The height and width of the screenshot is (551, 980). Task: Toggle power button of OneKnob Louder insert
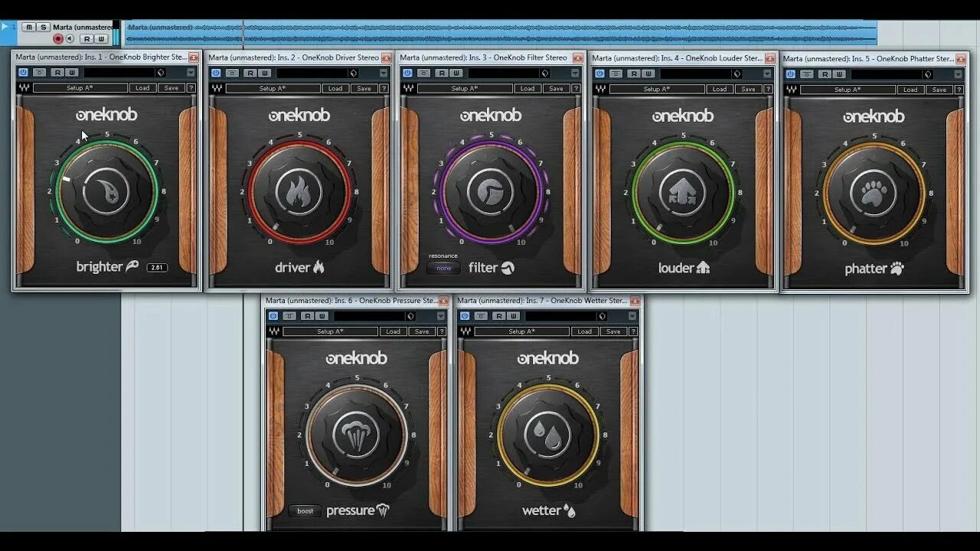[x=599, y=73]
